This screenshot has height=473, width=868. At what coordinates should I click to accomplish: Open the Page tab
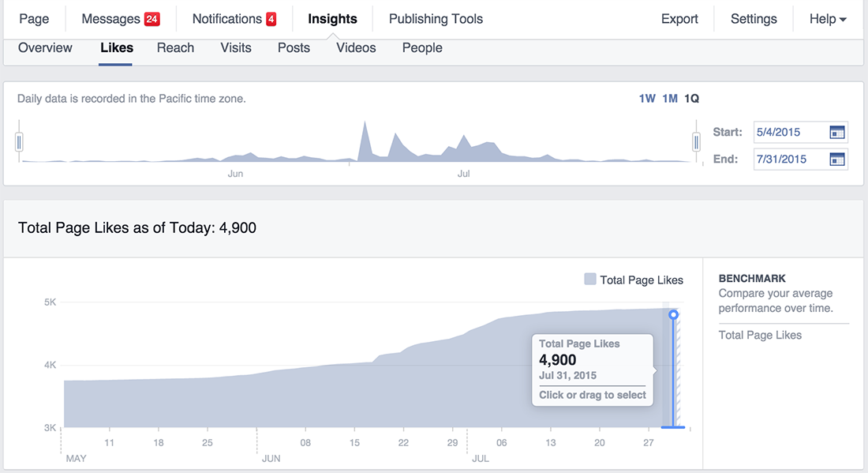tap(34, 19)
